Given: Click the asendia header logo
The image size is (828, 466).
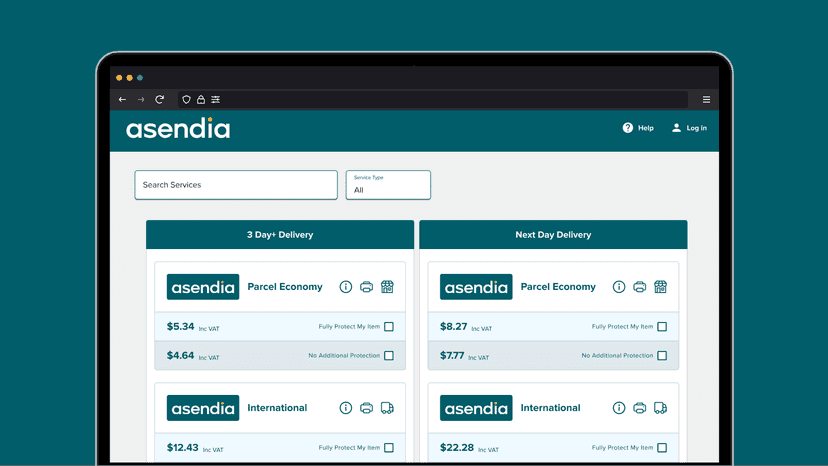Looking at the screenshot, I should coord(178,128).
